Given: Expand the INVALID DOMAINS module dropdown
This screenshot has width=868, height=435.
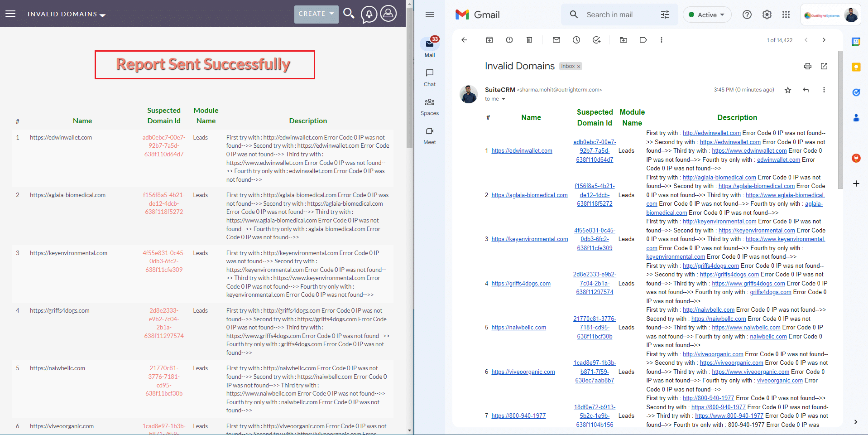Looking at the screenshot, I should coord(67,14).
